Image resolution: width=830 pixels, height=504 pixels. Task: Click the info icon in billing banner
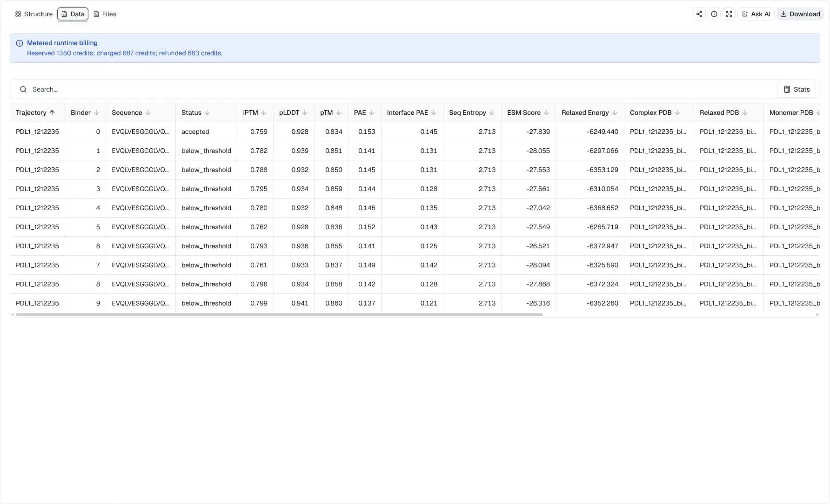[x=20, y=43]
